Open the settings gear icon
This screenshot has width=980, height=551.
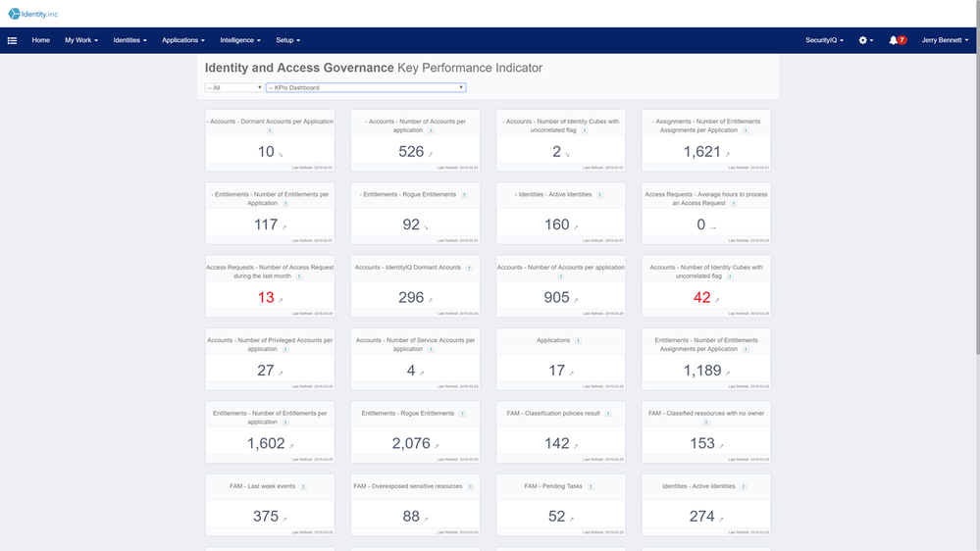pyautogui.click(x=863, y=40)
